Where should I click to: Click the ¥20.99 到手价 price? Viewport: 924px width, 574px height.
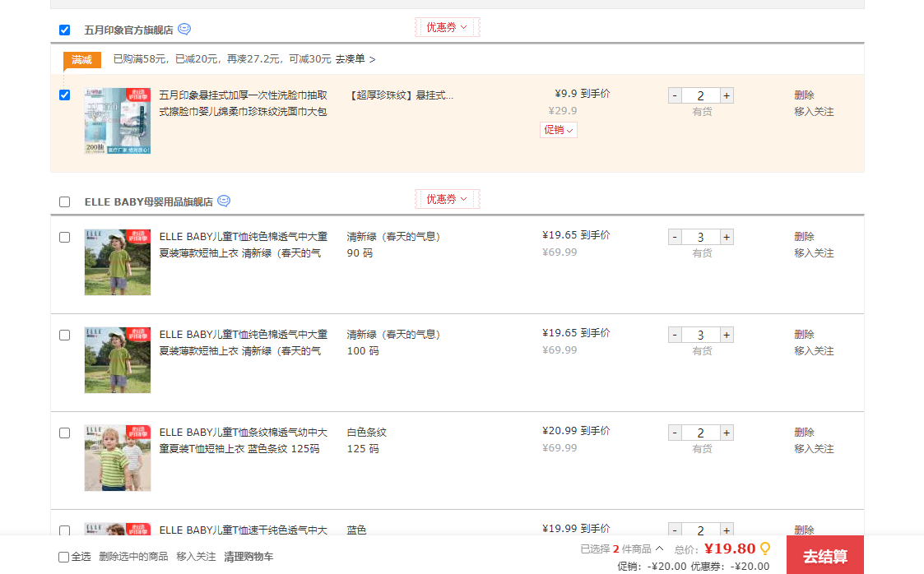pyautogui.click(x=576, y=431)
